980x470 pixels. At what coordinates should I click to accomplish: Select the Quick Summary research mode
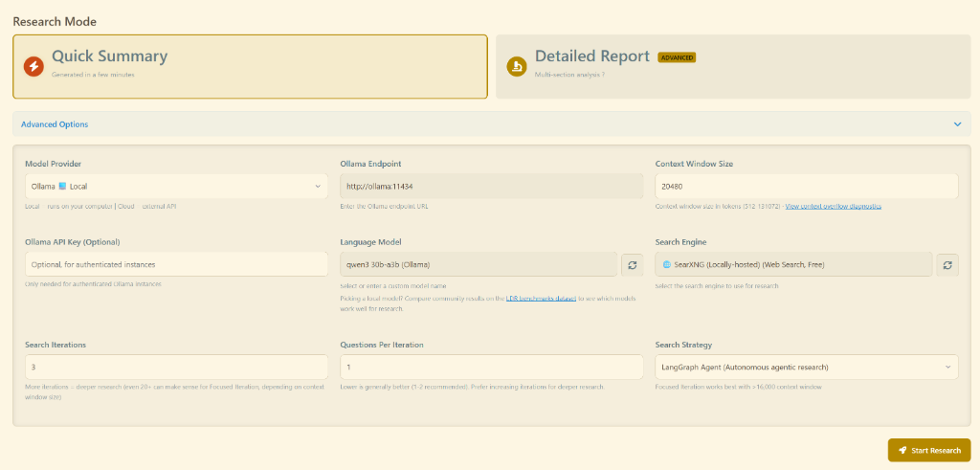tap(250, 66)
